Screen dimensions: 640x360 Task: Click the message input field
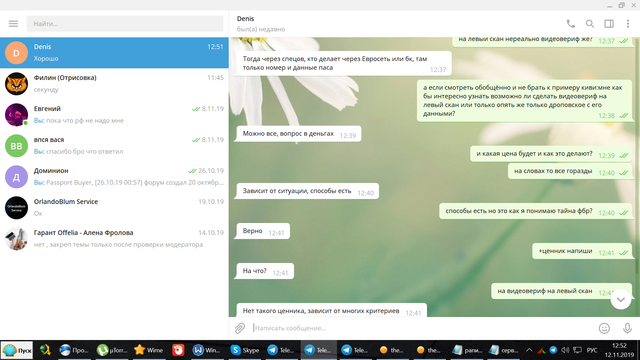click(422, 328)
